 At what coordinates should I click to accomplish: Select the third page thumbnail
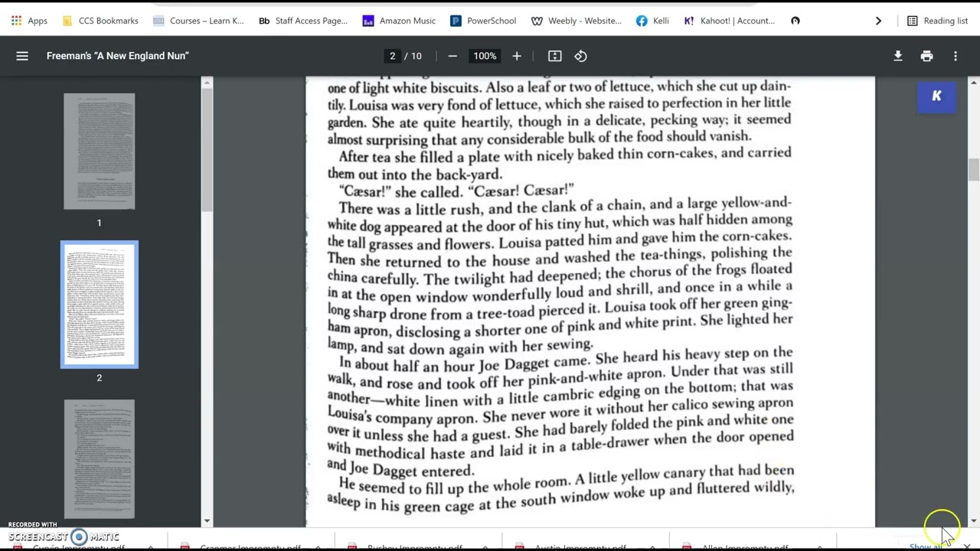[x=99, y=459]
